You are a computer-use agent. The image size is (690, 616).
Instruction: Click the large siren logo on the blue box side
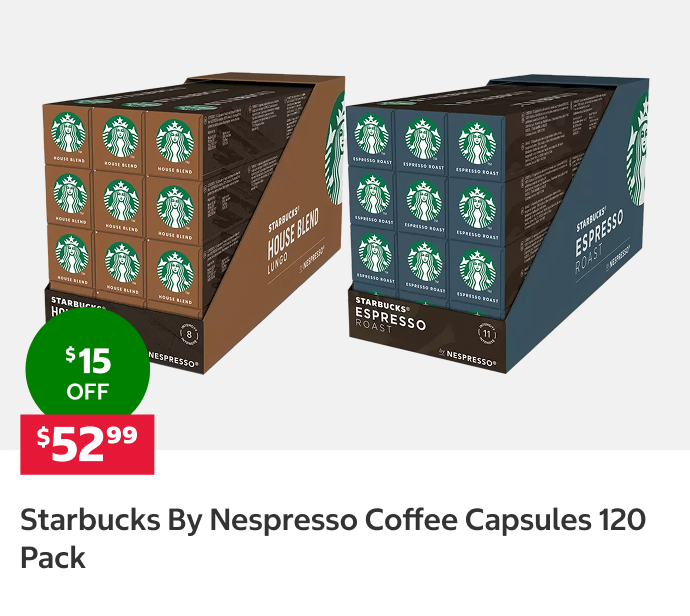coord(638,149)
